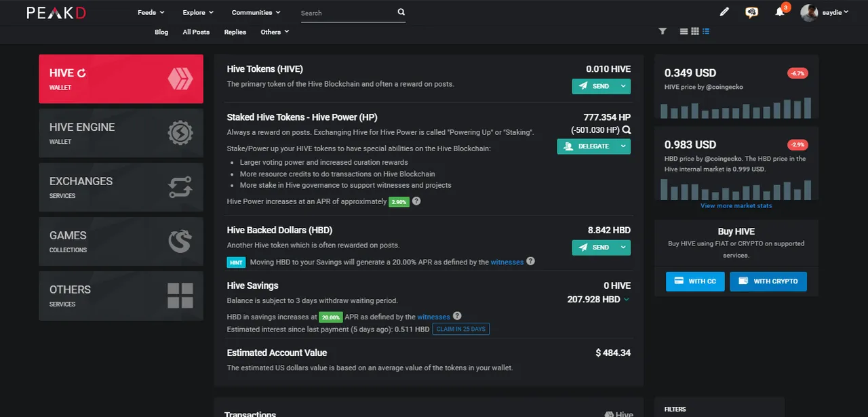Open the Communities dropdown menu

pyautogui.click(x=256, y=12)
